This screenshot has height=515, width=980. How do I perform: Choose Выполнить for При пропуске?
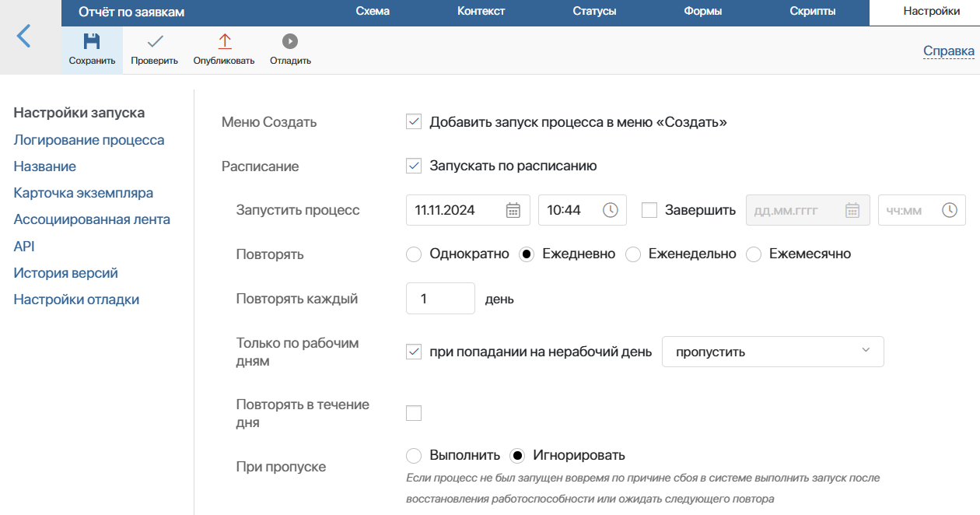(414, 455)
